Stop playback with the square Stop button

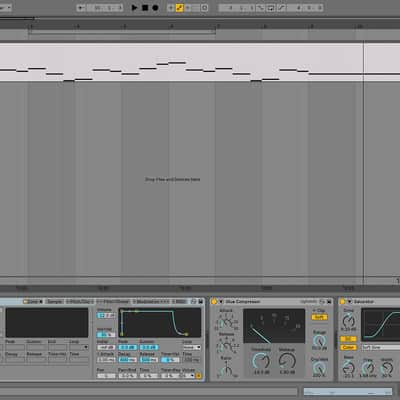pyautogui.click(x=145, y=7)
